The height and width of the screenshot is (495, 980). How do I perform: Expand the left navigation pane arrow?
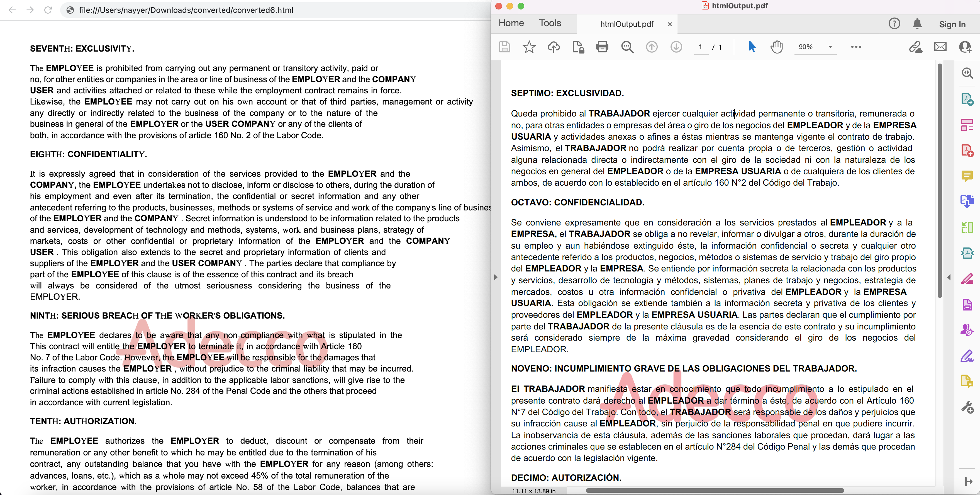point(495,277)
